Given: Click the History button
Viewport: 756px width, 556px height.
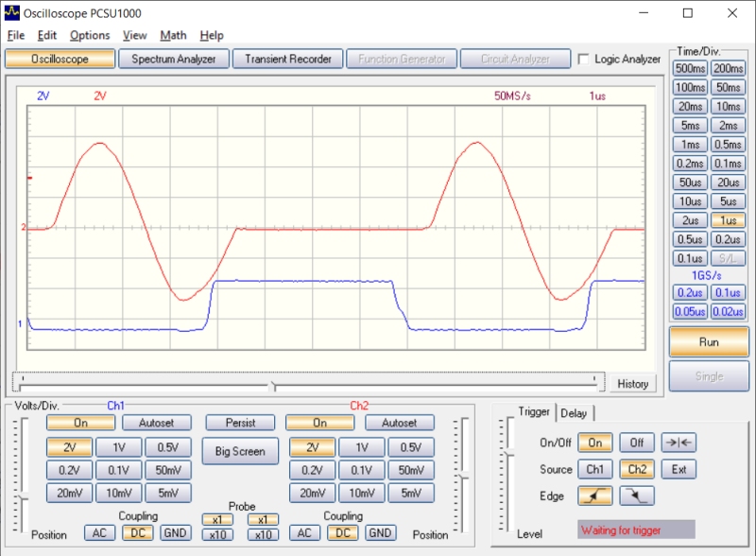Looking at the screenshot, I should [632, 384].
